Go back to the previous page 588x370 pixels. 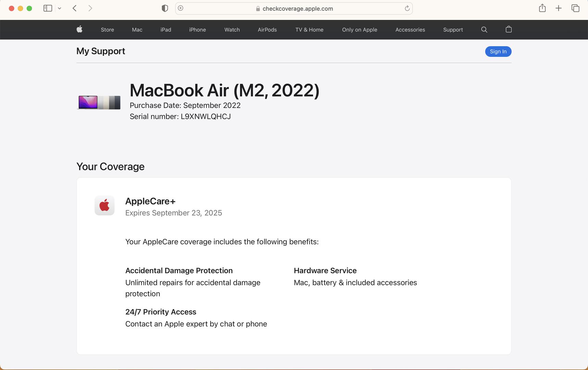[x=75, y=8]
